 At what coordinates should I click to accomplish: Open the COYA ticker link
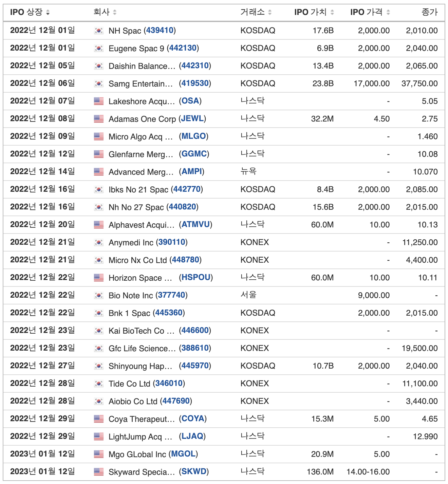click(x=193, y=418)
